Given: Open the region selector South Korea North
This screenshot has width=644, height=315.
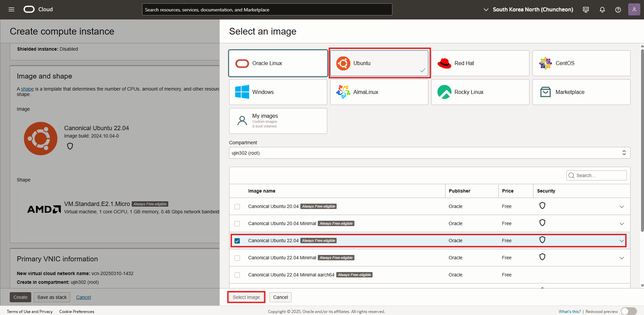Looking at the screenshot, I should click(528, 10).
